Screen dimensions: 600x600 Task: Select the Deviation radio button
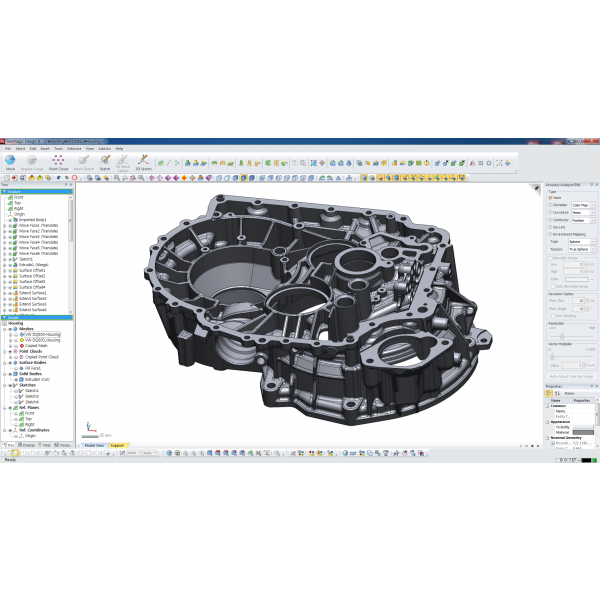(550, 204)
